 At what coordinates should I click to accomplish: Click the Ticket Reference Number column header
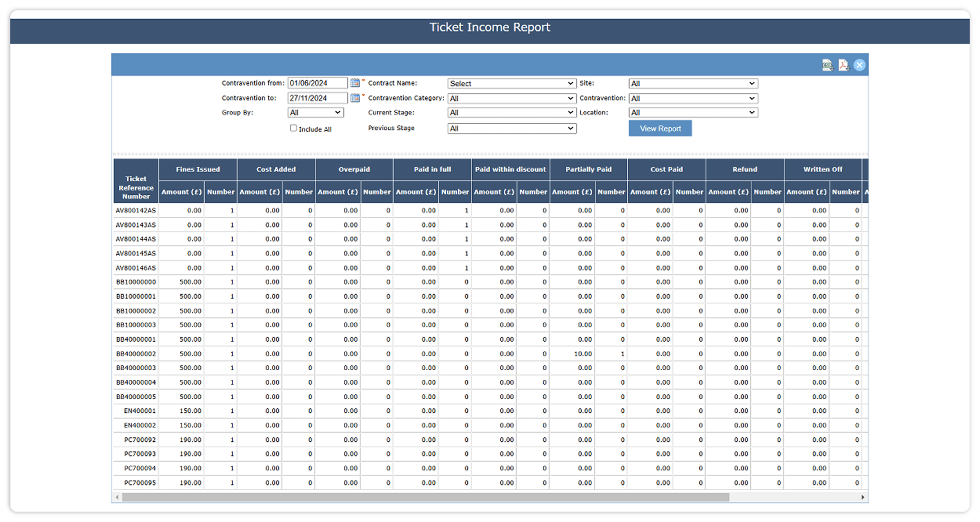tap(136, 187)
